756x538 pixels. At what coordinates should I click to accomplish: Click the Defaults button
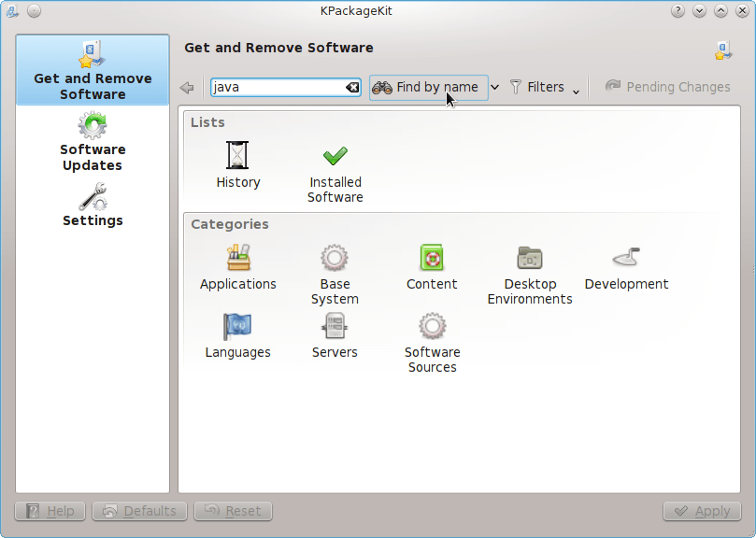(140, 511)
